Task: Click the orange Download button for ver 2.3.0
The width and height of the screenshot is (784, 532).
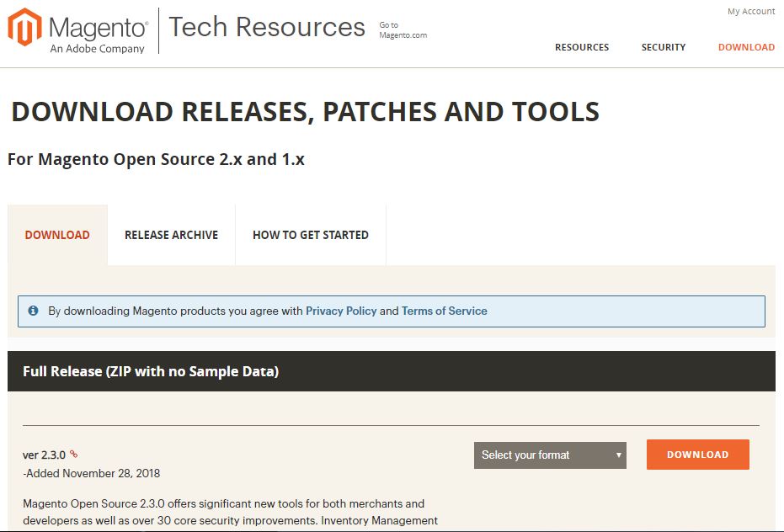Action: point(698,455)
